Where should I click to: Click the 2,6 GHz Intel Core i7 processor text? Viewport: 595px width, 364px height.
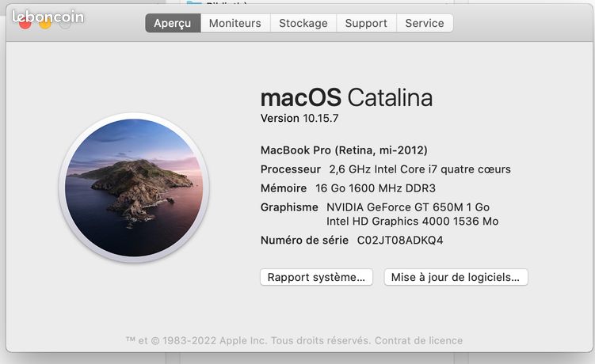420,169
